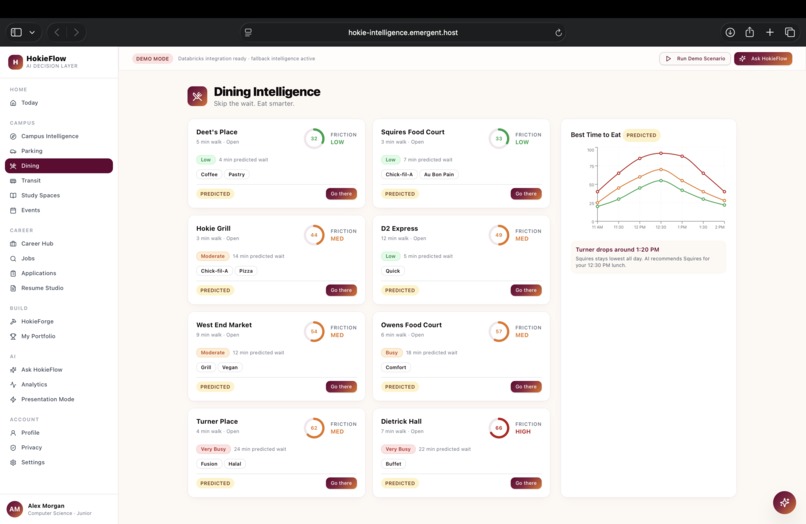Screen dimensions: 806x524
Task: Click the Jobs search icon
Action: point(13,259)
